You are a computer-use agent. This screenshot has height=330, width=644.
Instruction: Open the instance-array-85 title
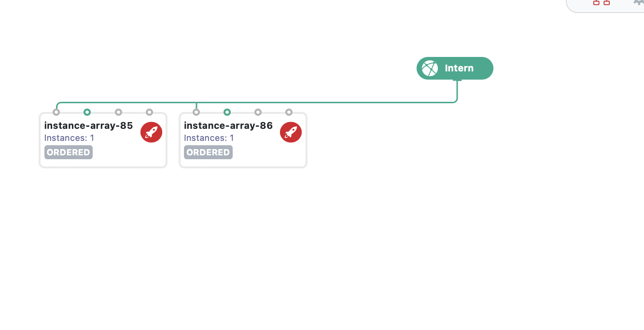(x=88, y=126)
